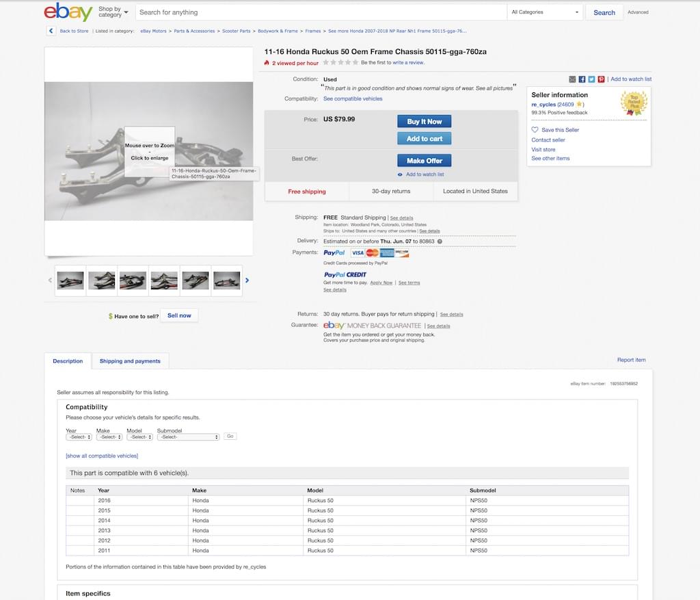Click the back arrow to store
Viewport: 700px width, 600px height.
[x=51, y=31]
